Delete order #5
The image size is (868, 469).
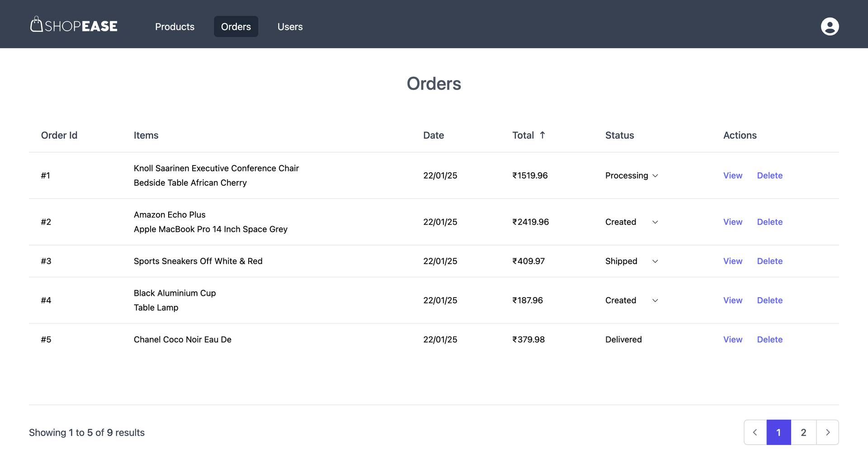click(769, 340)
